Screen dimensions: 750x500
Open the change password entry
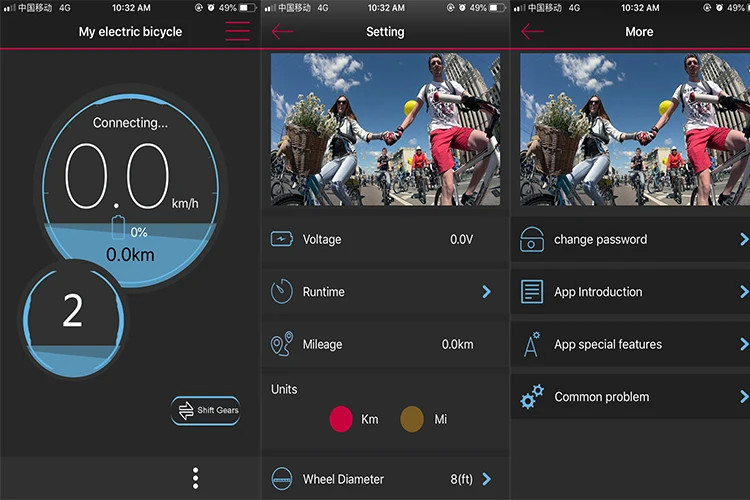click(x=630, y=239)
